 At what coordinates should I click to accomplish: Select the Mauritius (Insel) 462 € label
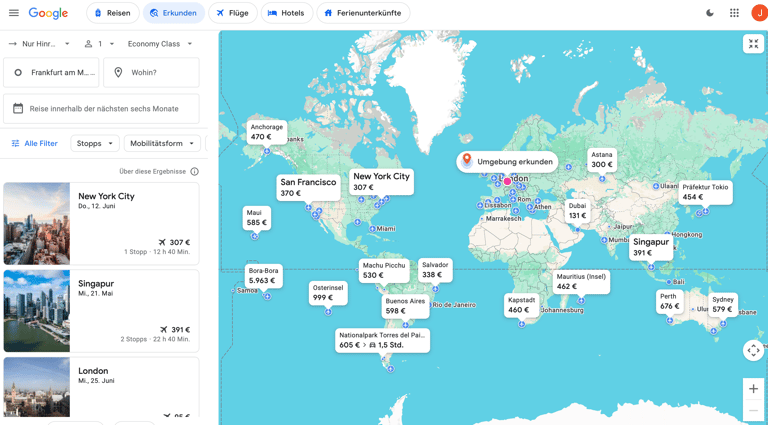pos(581,282)
